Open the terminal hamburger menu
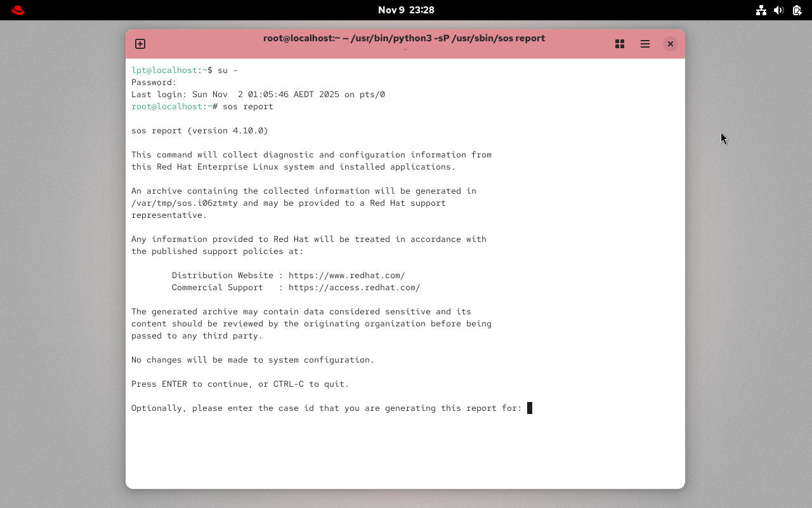Viewport: 812px width, 508px height. click(645, 44)
